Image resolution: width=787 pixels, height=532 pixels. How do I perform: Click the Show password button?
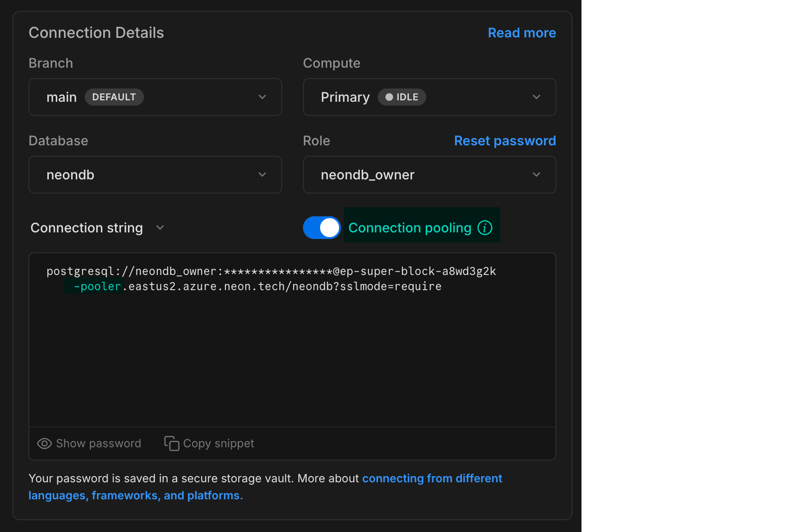89,443
